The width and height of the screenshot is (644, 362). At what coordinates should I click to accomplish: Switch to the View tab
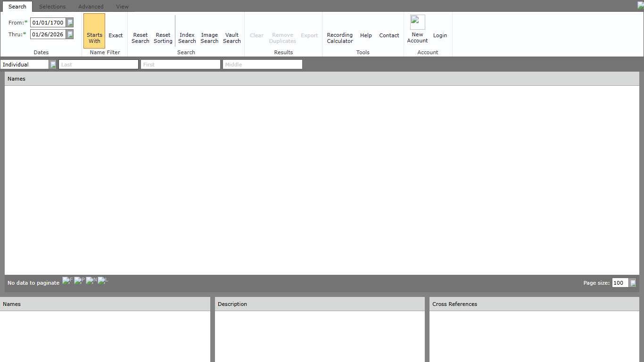[x=122, y=7]
